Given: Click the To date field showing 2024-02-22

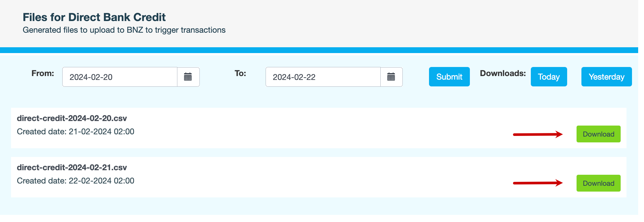Looking at the screenshot, I should 323,77.
